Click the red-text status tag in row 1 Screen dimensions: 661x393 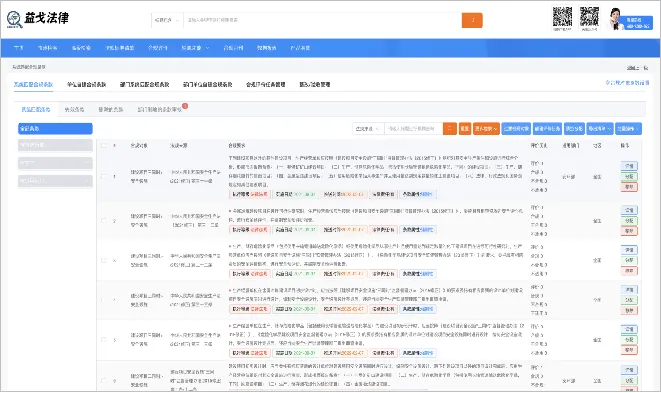coord(250,194)
